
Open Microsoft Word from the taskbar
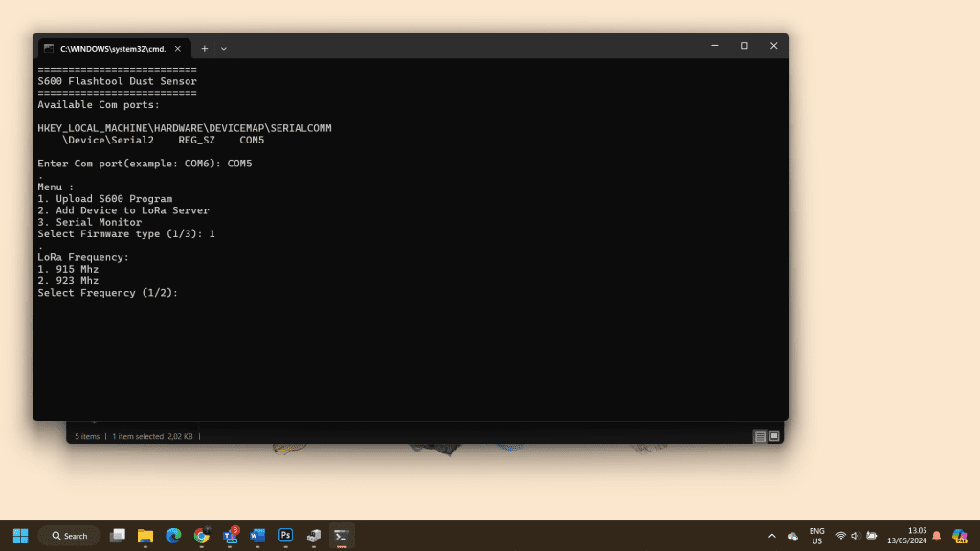point(257,536)
